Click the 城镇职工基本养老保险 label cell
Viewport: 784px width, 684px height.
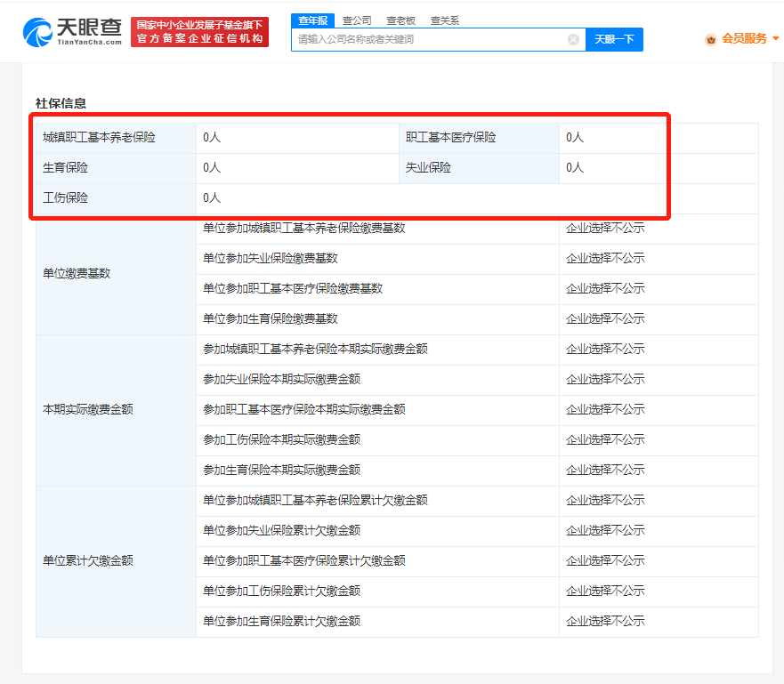pyautogui.click(x=99, y=138)
